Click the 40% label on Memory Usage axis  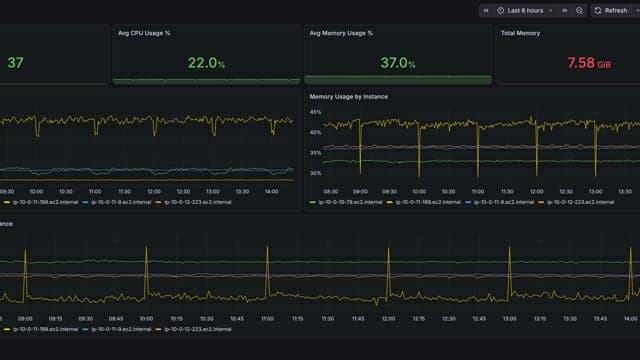click(316, 132)
